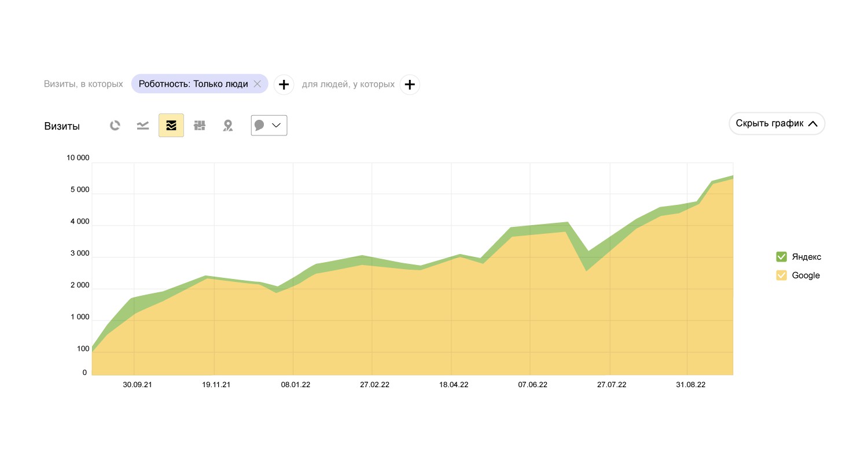Uncheck the Яндекс series checkbox
Image resolution: width=868 pixels, height=463 pixels.
781,257
